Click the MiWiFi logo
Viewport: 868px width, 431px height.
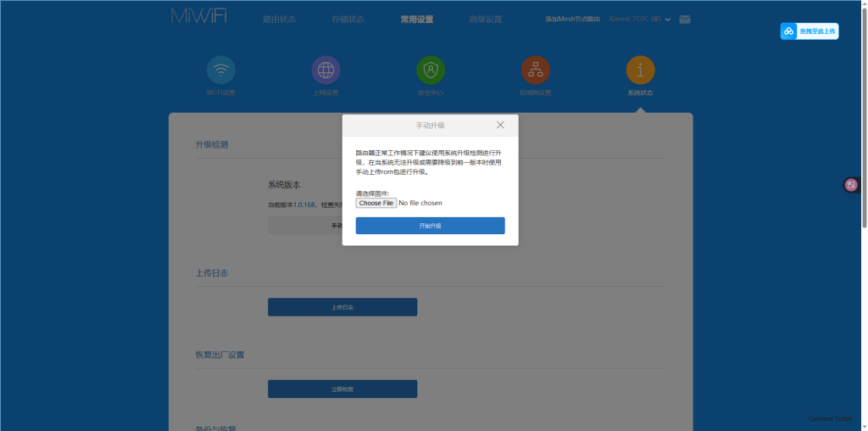tap(199, 16)
